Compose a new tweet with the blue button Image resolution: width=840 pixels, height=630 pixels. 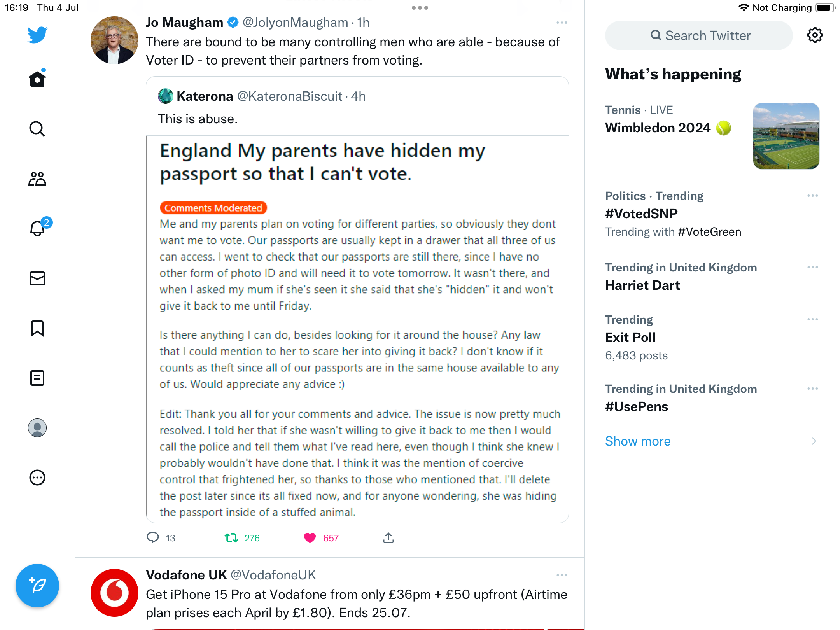(x=37, y=585)
